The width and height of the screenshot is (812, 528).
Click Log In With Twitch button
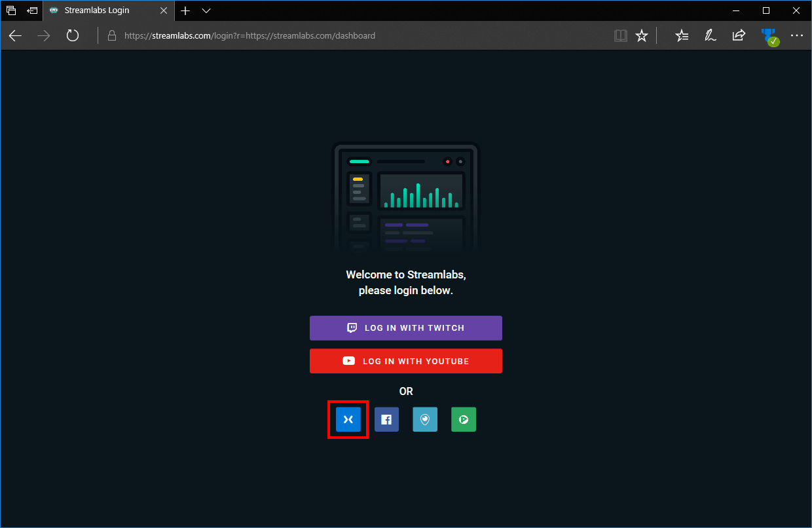pyautogui.click(x=406, y=328)
